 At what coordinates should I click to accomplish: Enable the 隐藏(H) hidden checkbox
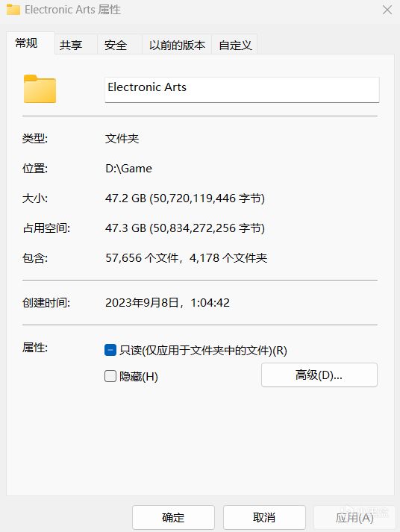[110, 376]
